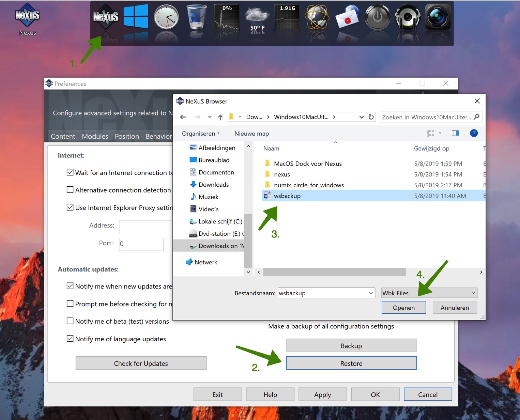Open the globe network dock icon
Screen dimensions: 520x420
tap(317, 17)
